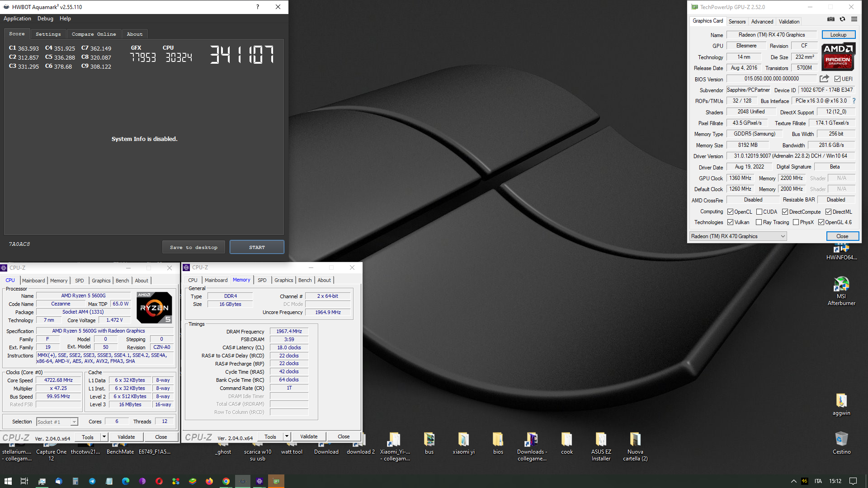
Task: Open the xiaomi yi desktop folder
Action: coord(463,443)
